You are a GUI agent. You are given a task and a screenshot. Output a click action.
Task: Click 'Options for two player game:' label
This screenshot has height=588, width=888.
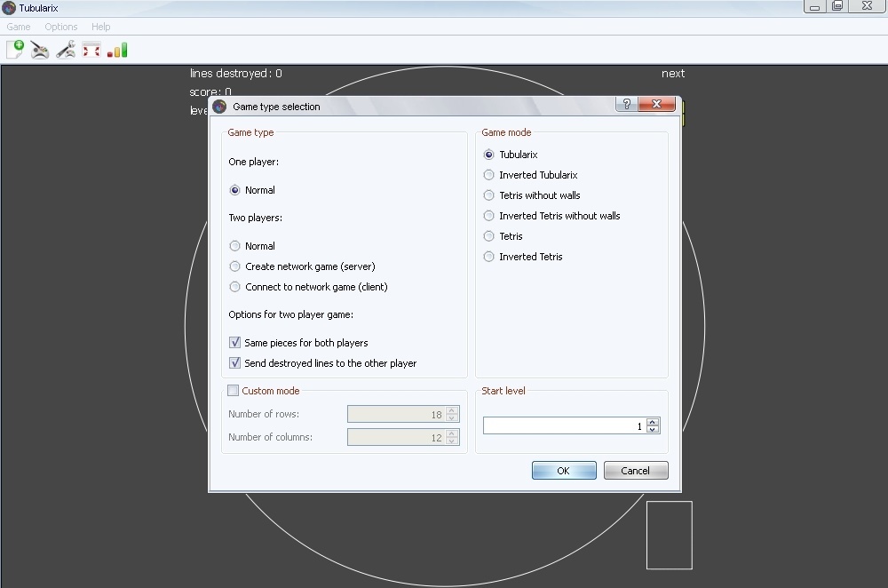tap(290, 314)
